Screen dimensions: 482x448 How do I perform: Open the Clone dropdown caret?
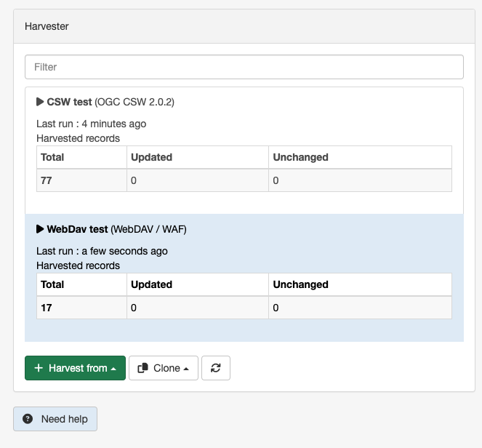coord(186,369)
